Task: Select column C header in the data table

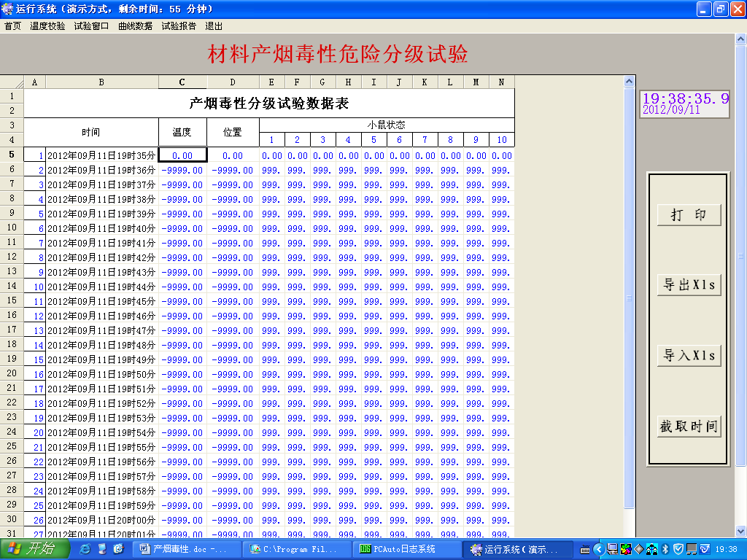Action: pos(182,82)
